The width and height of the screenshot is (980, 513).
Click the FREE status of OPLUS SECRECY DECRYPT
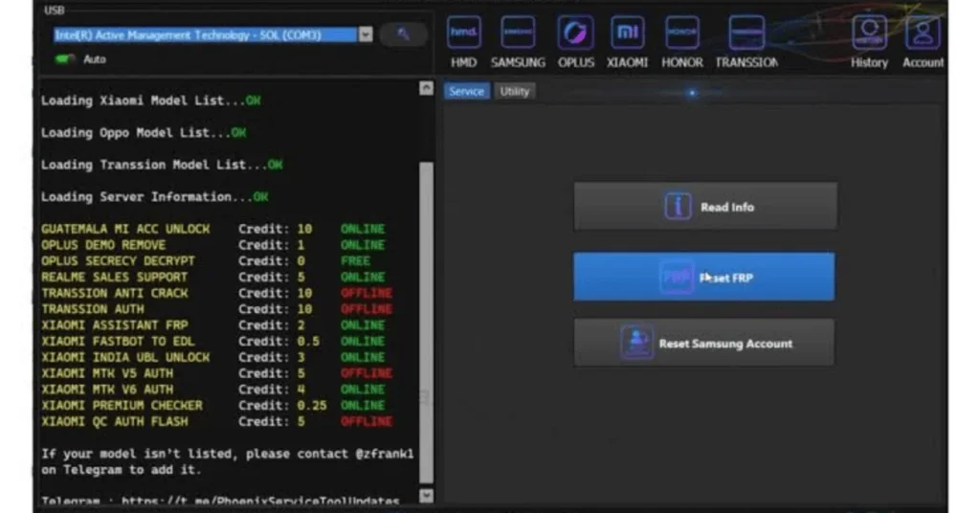[x=355, y=260]
